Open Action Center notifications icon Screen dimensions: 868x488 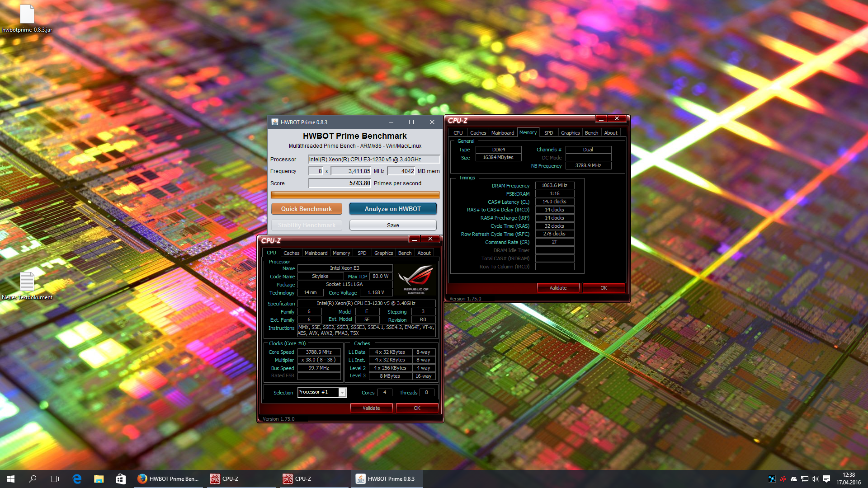(x=826, y=479)
